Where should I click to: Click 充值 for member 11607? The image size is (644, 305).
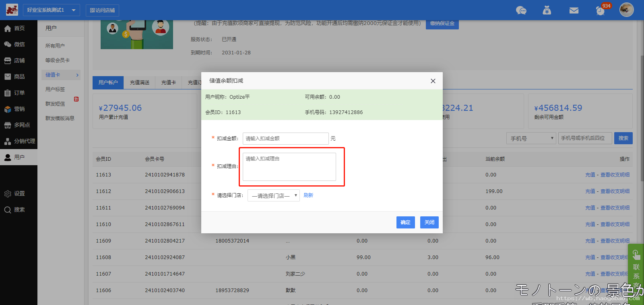[590, 274]
